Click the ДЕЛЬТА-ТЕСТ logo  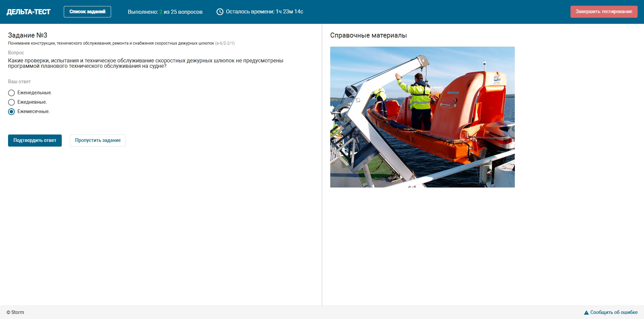pyautogui.click(x=29, y=12)
